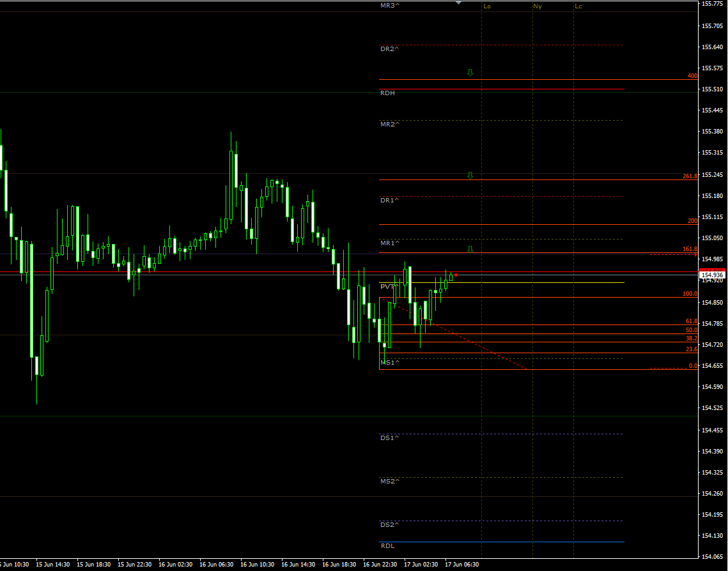Select the DR2^ resistance label
Screen dimensions: 728x571
(389, 49)
